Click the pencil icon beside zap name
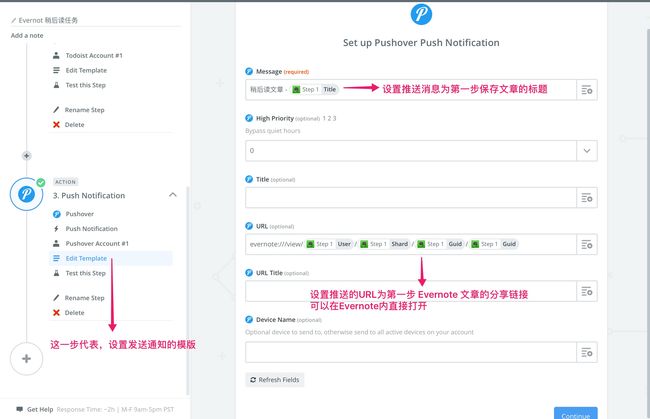This screenshot has width=650, height=419. [14, 20]
